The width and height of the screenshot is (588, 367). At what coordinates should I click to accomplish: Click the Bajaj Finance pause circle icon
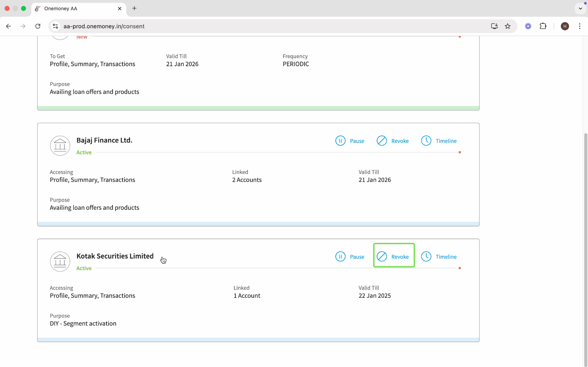click(340, 141)
